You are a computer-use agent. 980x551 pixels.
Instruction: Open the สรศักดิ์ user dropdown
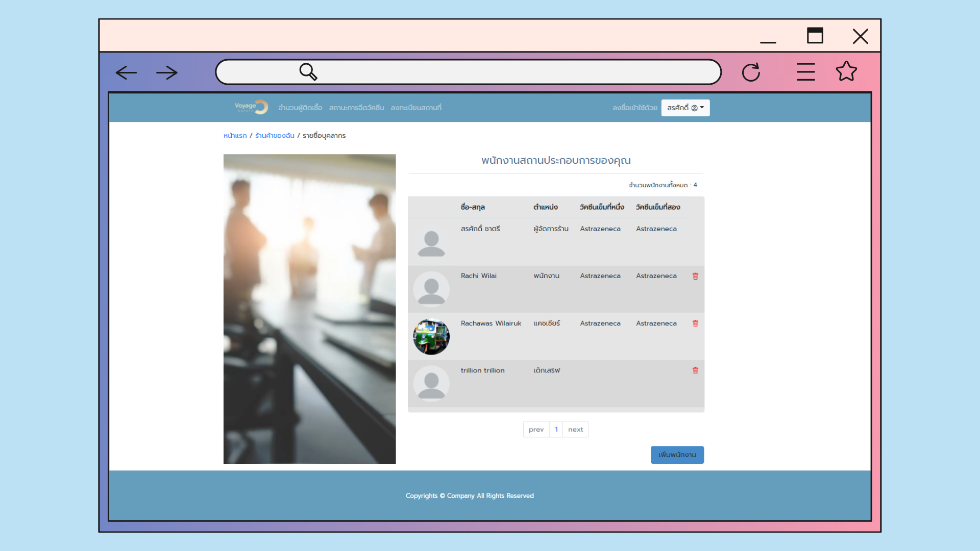685,108
